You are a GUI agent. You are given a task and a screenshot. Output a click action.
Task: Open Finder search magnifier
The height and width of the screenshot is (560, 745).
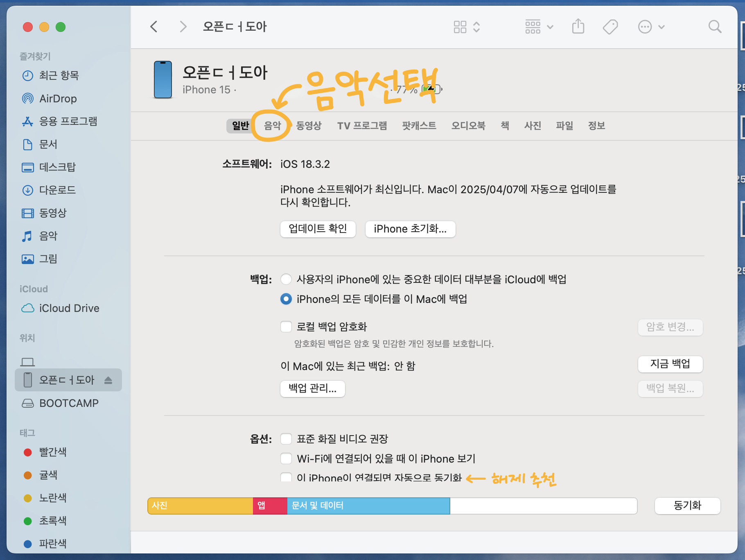tap(715, 27)
